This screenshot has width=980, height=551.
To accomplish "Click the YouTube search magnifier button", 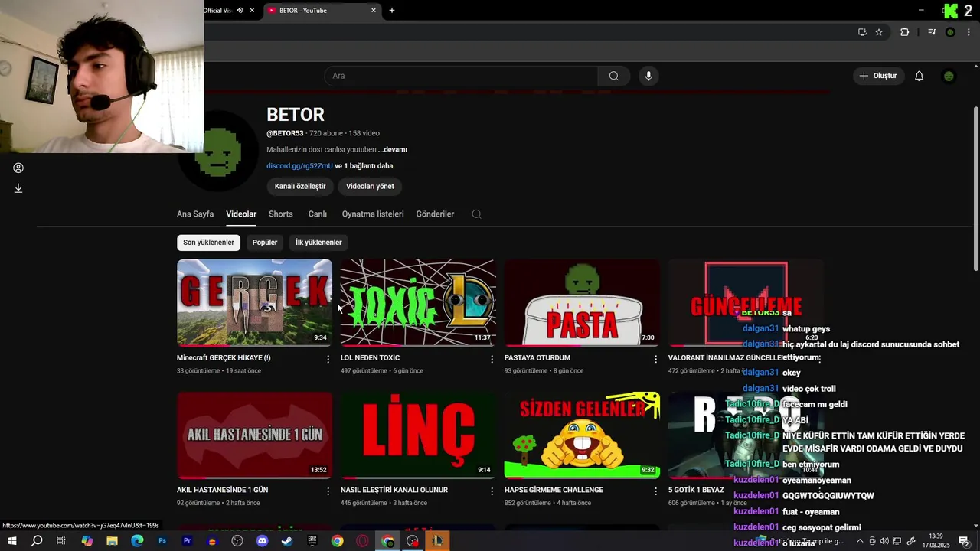I will tap(613, 76).
